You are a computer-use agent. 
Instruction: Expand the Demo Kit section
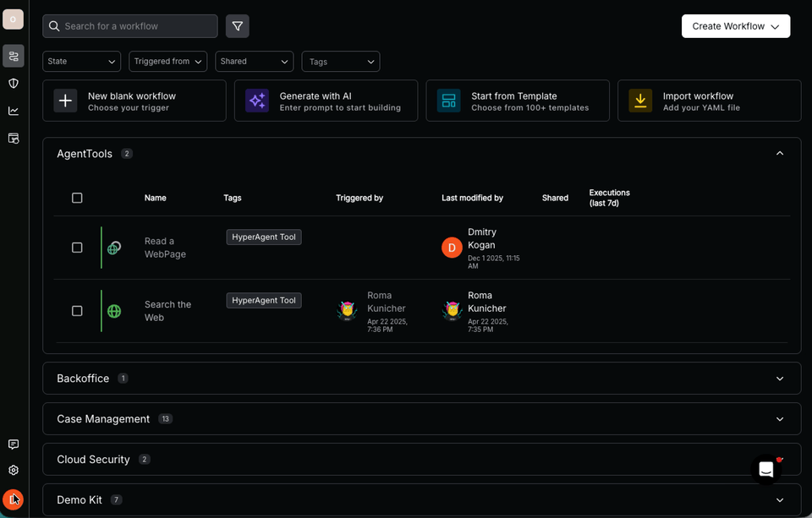(780, 500)
